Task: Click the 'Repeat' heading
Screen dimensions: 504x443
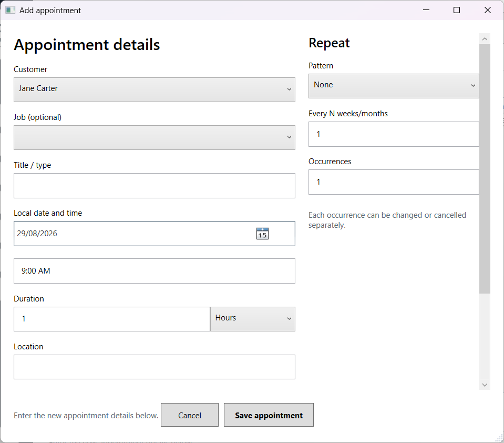Action: [329, 43]
